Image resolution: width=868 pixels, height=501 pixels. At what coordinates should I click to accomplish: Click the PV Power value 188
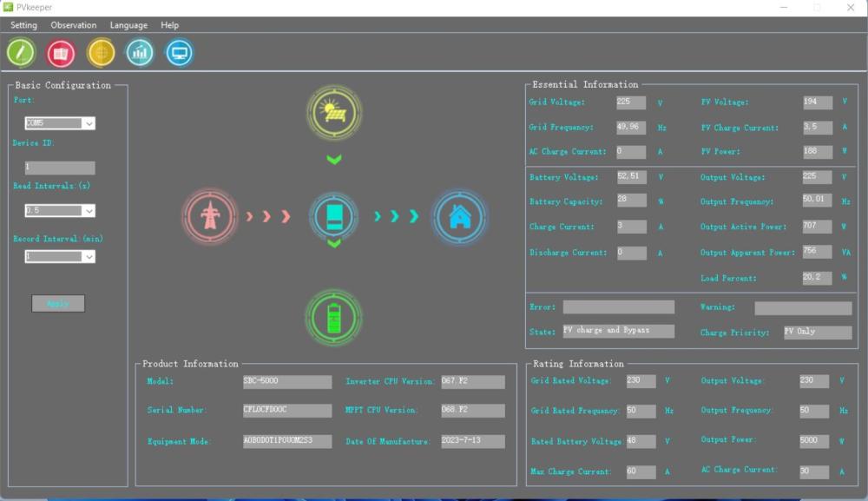coord(818,152)
